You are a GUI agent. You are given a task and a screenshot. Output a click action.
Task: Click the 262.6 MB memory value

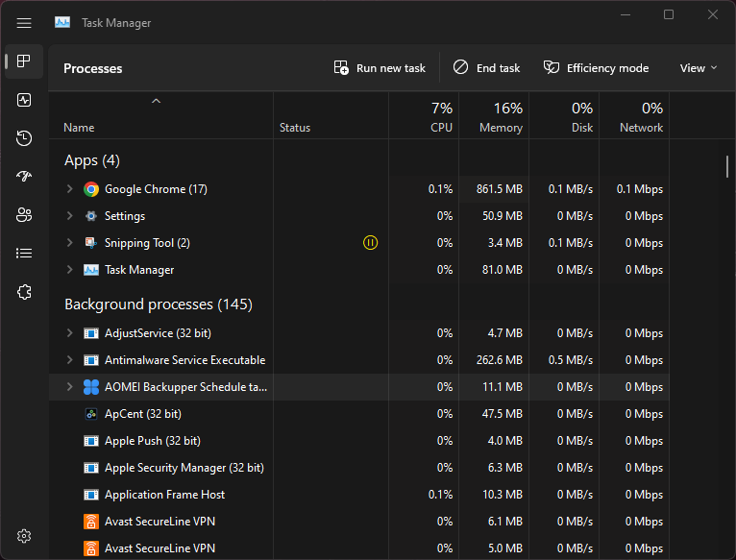pyautogui.click(x=500, y=360)
